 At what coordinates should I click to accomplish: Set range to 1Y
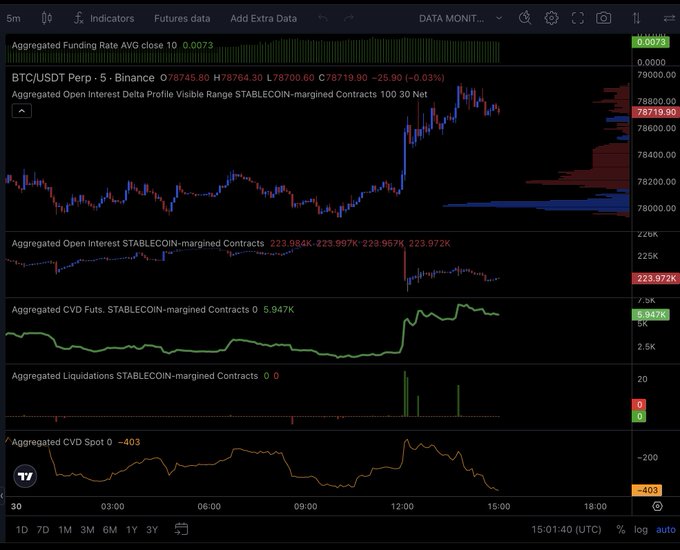(131, 530)
